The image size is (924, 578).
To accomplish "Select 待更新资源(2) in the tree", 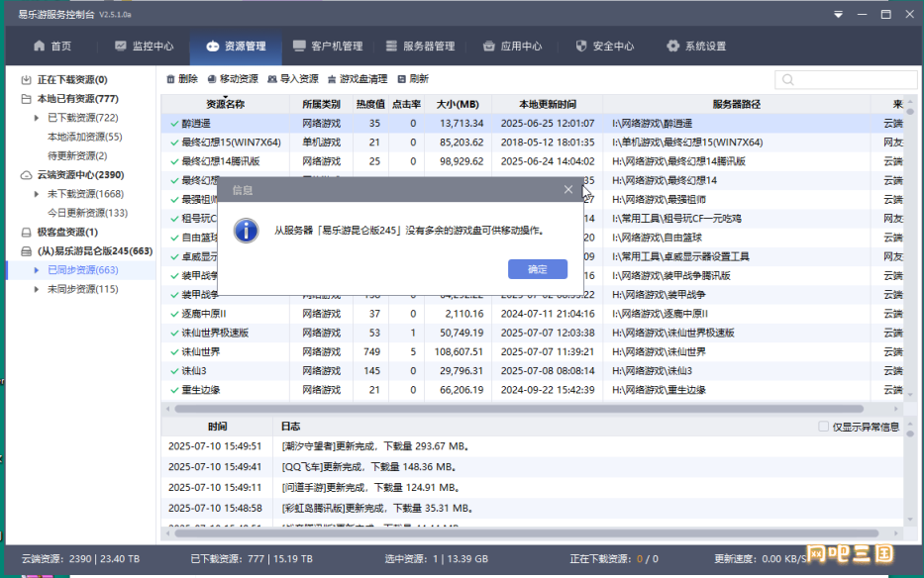I will 77,155.
